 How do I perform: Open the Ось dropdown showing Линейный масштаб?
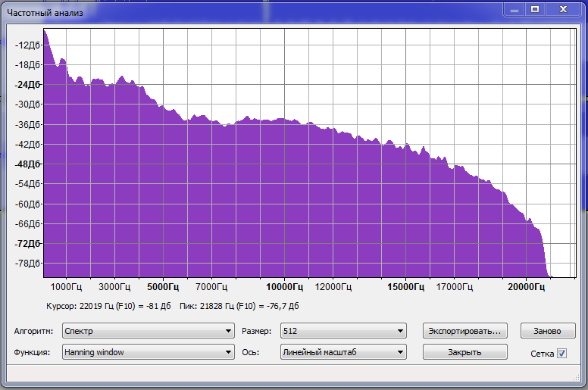[343, 352]
